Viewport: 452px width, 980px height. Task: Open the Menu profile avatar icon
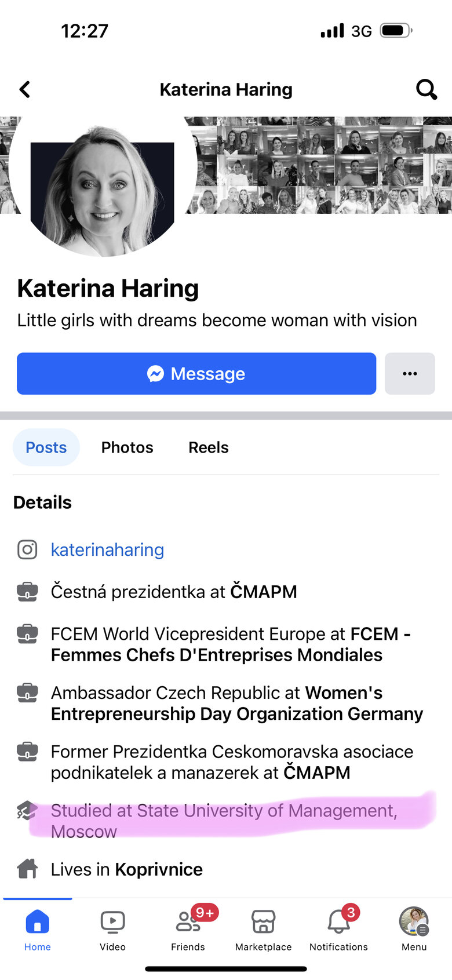click(x=414, y=930)
